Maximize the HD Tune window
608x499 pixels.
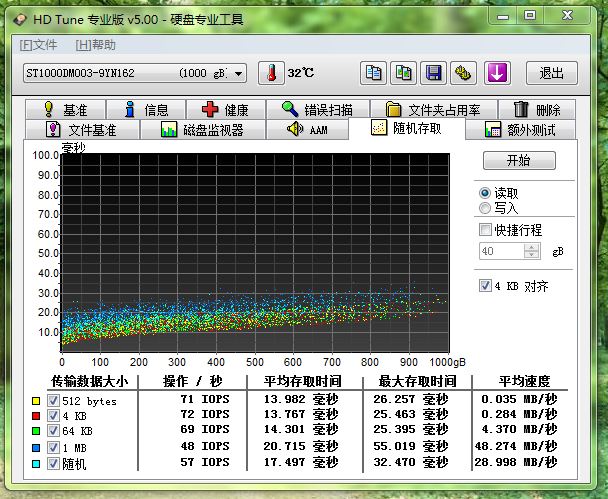point(530,16)
